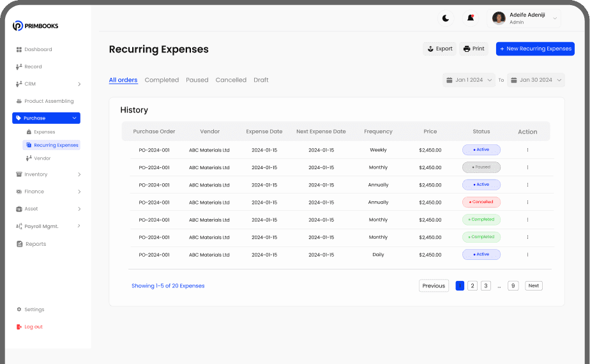
Task: Sort by Frequency column header
Action: tap(378, 132)
